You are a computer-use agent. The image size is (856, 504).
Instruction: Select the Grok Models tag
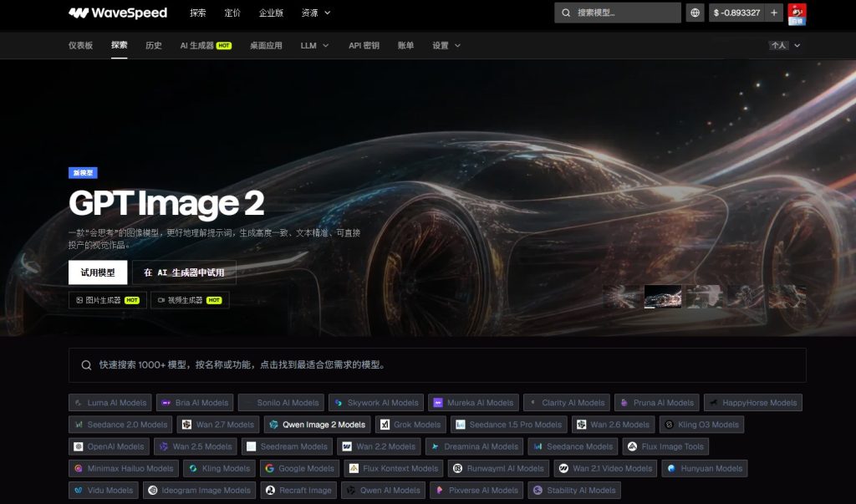click(x=410, y=425)
